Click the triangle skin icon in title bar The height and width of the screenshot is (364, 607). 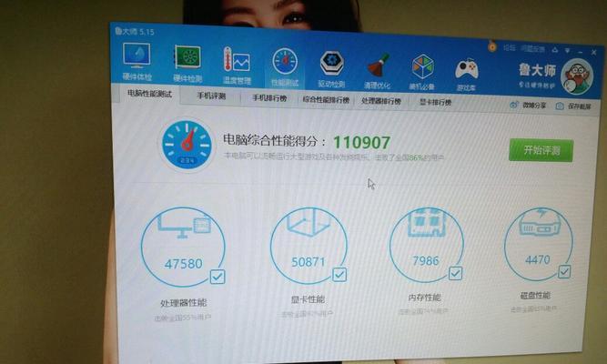pos(555,50)
